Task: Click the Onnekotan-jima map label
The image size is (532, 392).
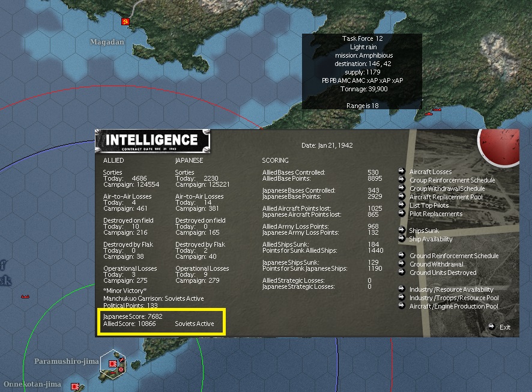Action: click(x=32, y=384)
